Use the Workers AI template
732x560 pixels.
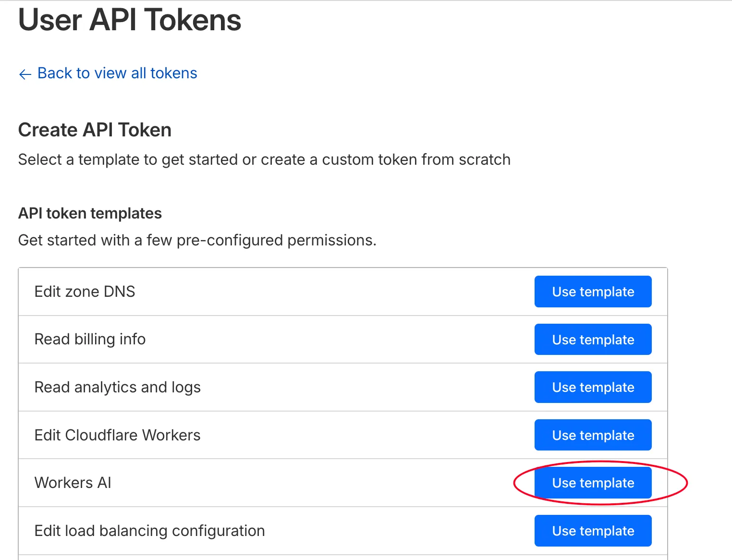pyautogui.click(x=593, y=483)
